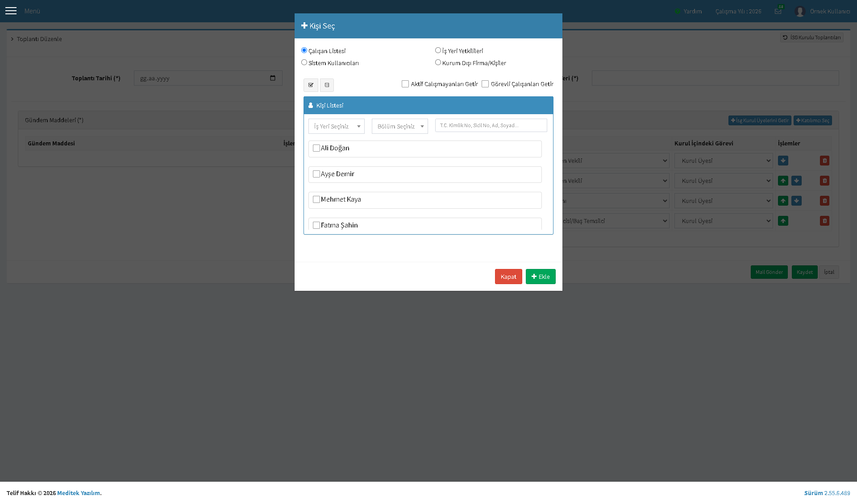
Task: Open the Bölüm Seçiniz dropdown
Action: coord(400,126)
